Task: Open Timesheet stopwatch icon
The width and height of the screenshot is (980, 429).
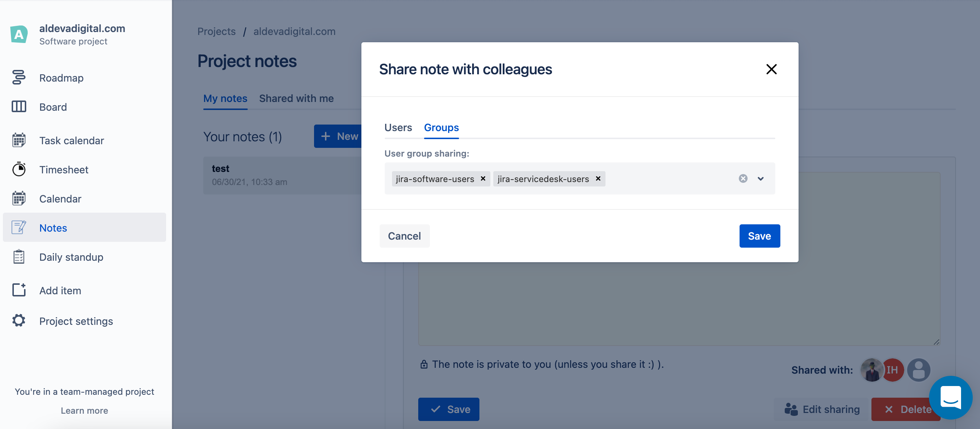Action: [x=19, y=169]
